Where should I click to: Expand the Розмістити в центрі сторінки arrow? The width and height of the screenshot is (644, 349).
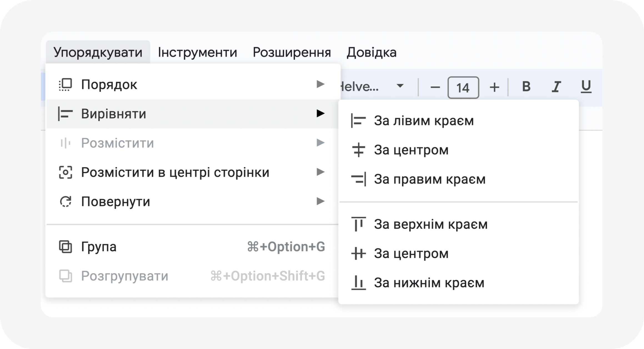click(x=320, y=172)
